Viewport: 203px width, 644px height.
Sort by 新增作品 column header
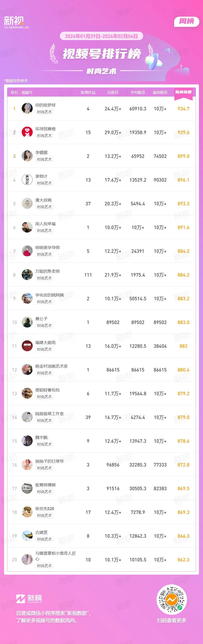point(88,93)
